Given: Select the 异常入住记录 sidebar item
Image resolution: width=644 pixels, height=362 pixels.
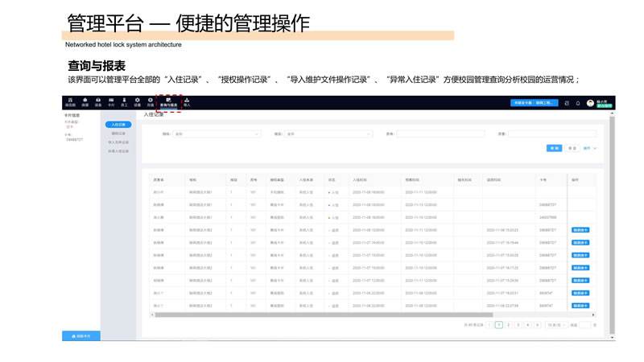Looking at the screenshot, I should 118,151.
